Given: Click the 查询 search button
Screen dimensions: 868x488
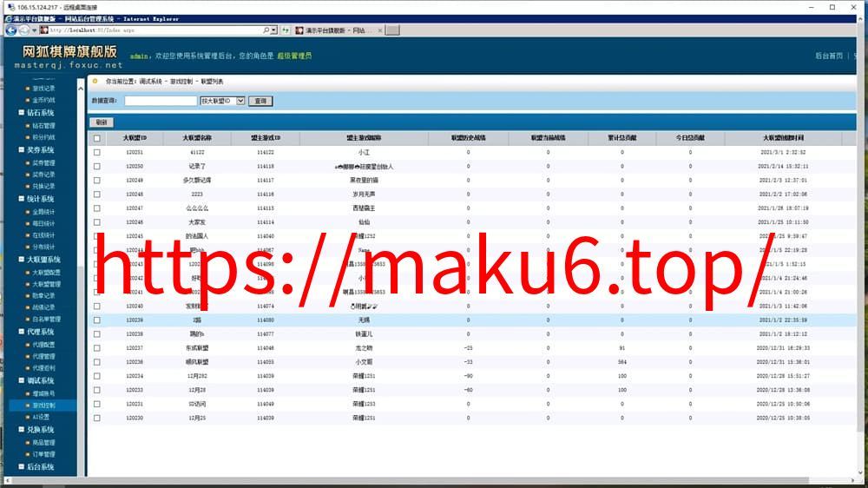Looking at the screenshot, I should pyautogui.click(x=260, y=101).
